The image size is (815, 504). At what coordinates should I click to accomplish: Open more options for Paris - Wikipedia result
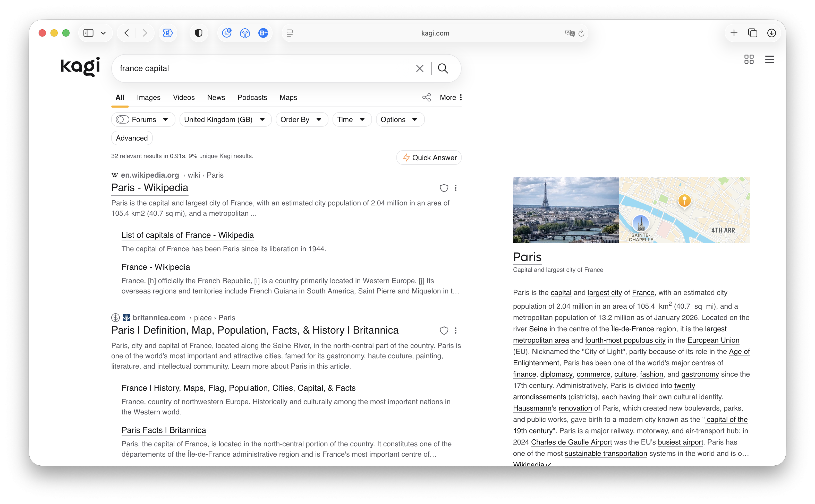[456, 188]
